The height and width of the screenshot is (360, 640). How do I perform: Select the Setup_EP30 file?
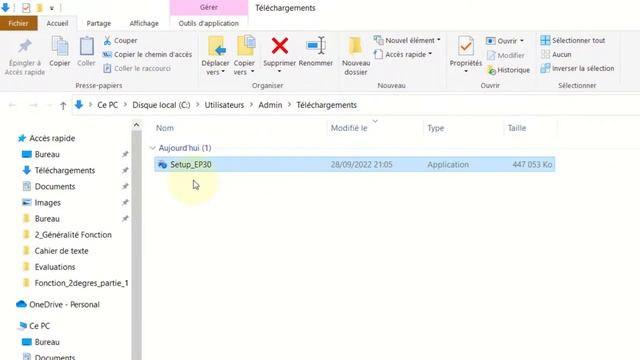(354, 164)
